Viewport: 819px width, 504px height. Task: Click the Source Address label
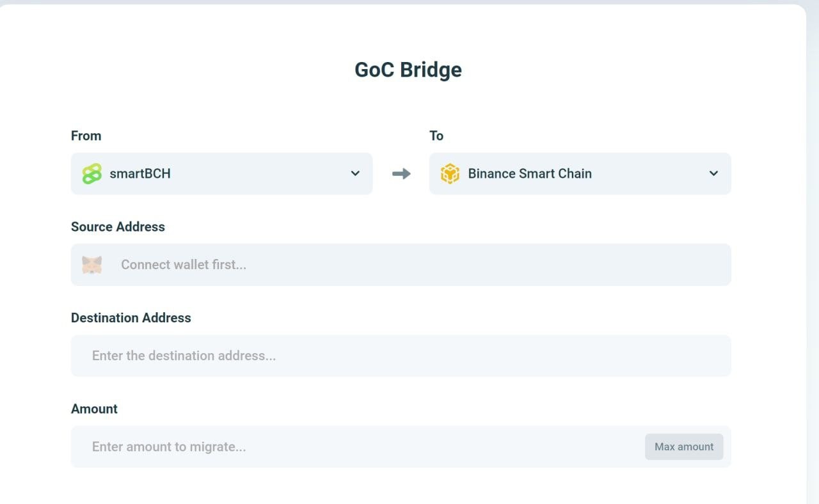[x=118, y=226]
